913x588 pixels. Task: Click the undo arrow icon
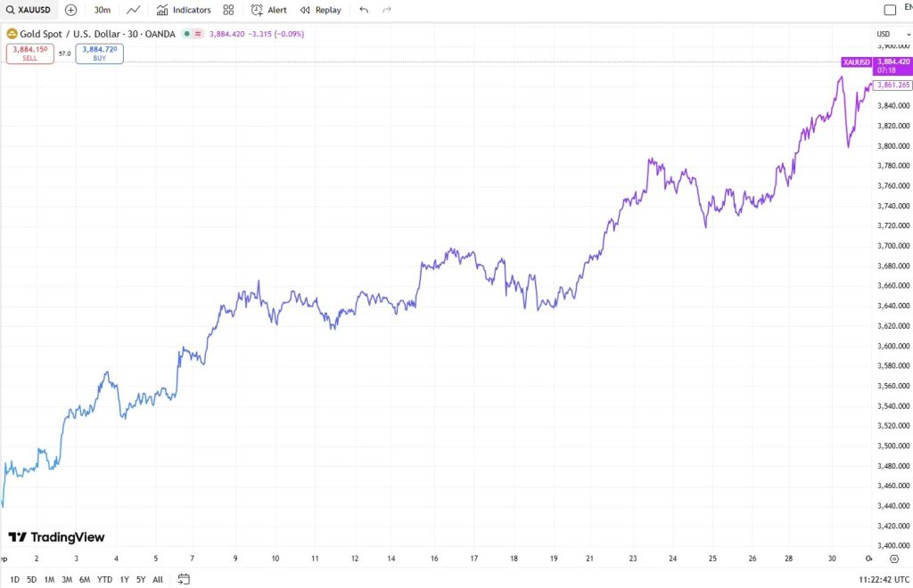364,10
